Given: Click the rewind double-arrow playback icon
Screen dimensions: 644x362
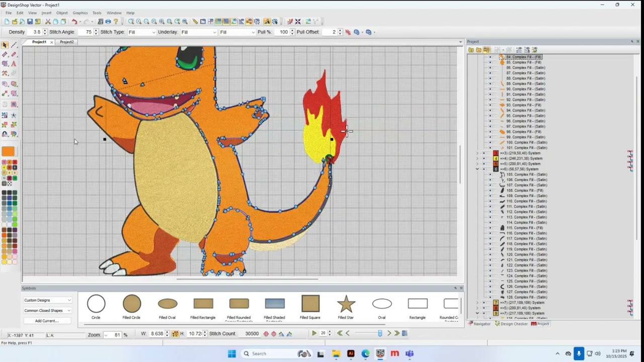Looking at the screenshot, I should [x=340, y=333].
